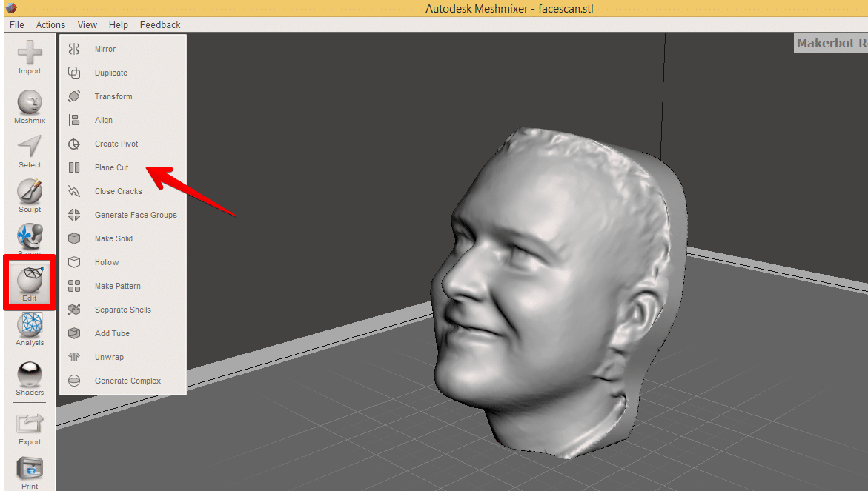Image resolution: width=868 pixels, height=491 pixels.
Task: Click the Transform icon
Action: click(x=74, y=96)
